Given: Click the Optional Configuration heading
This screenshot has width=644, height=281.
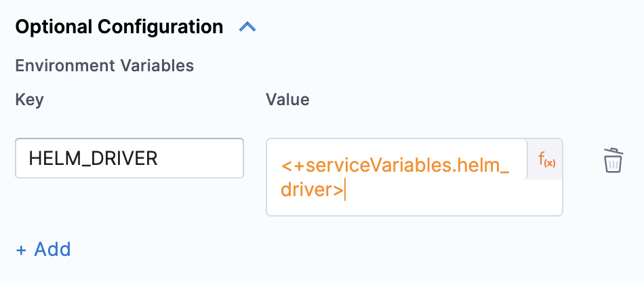Looking at the screenshot, I should 119,27.
